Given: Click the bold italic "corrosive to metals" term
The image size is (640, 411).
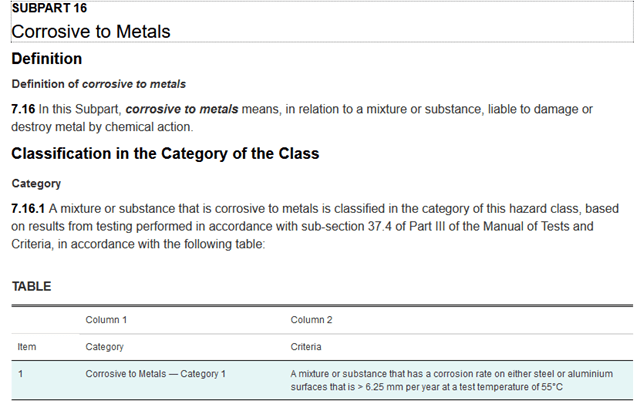Looking at the screenshot, I should point(181,108).
